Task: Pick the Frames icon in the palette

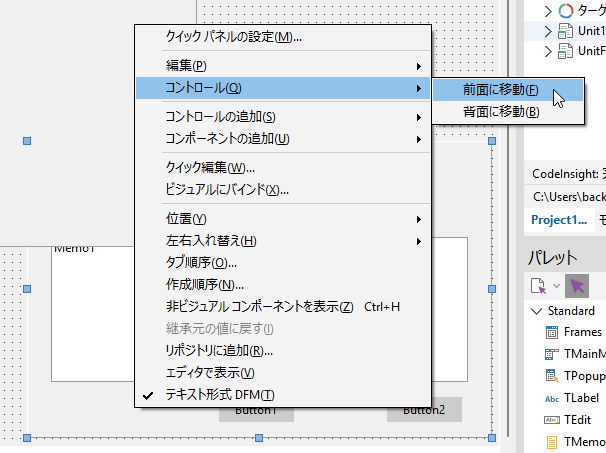Action: pos(551,332)
